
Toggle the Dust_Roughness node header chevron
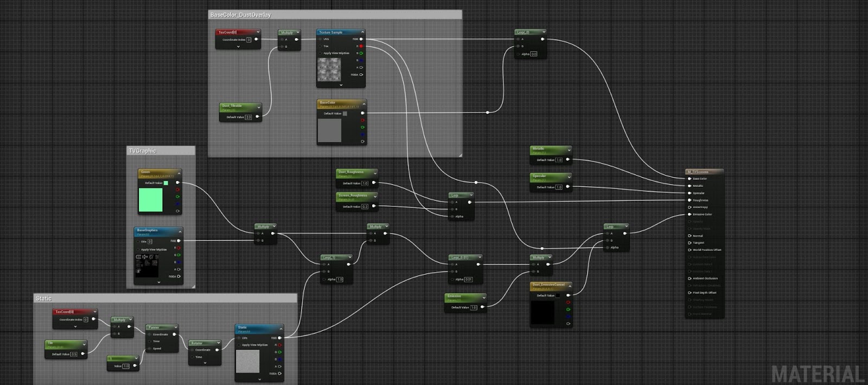[375, 173]
